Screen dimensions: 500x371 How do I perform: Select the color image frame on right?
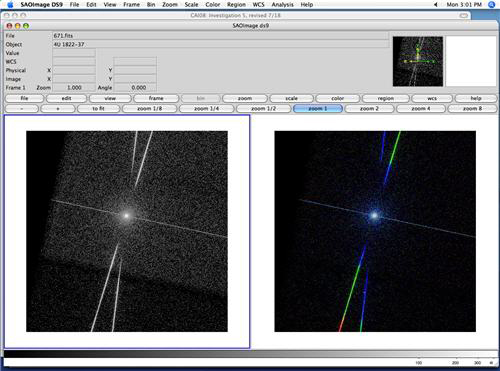[375, 231]
